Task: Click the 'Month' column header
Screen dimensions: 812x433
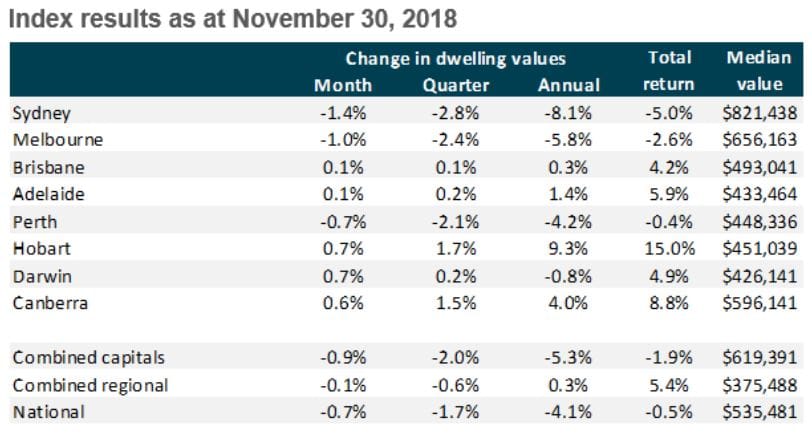Action: 343,85
